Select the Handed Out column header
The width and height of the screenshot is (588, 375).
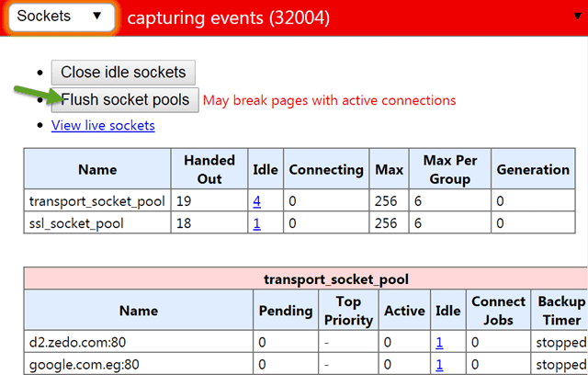tap(209, 169)
